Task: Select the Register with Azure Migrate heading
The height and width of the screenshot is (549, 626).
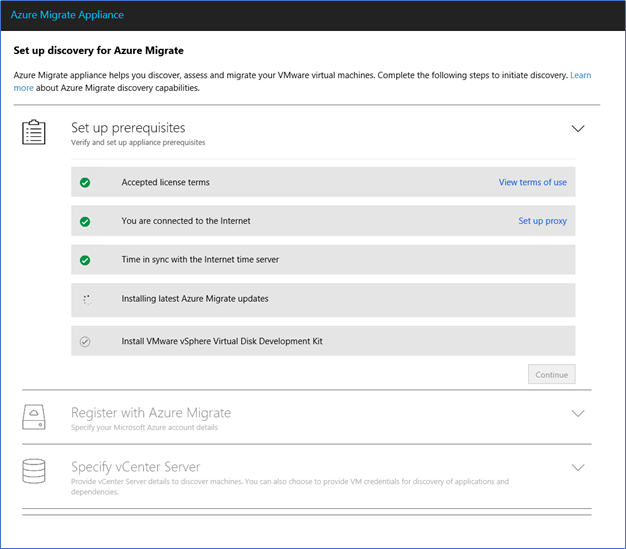Action: click(x=151, y=412)
